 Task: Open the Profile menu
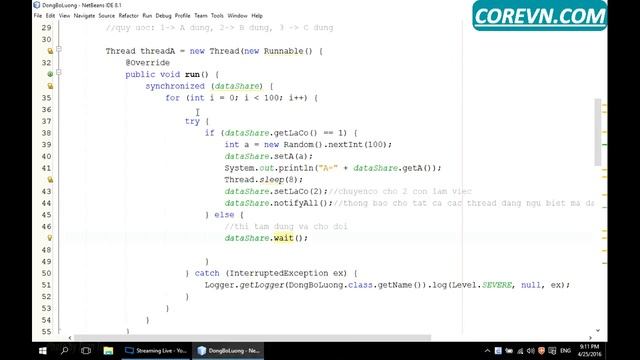coord(182,16)
